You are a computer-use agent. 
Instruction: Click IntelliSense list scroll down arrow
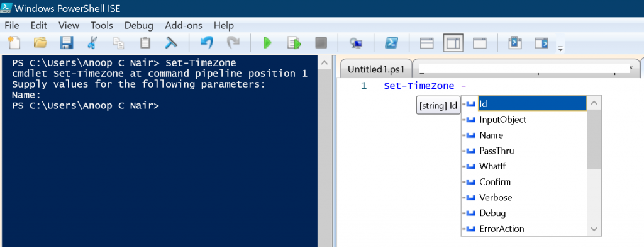coord(594,229)
